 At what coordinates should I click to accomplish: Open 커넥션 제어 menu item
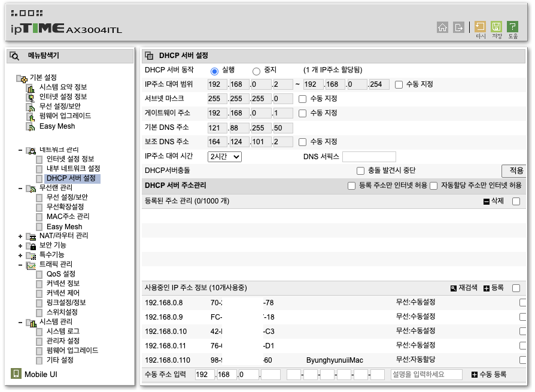tap(63, 293)
